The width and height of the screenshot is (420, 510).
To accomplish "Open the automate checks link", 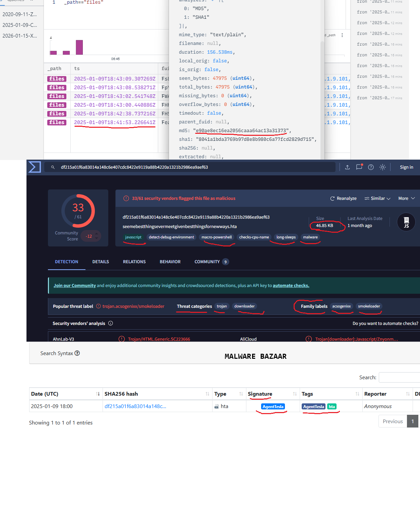I will coord(291,285).
